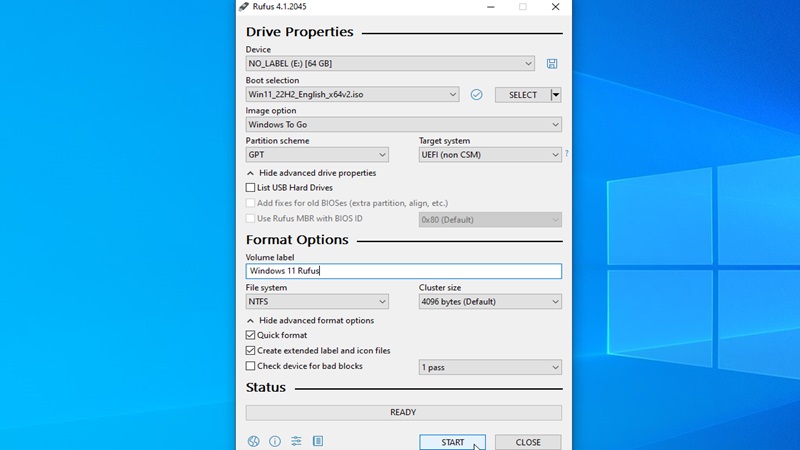Click the SELECT button for boot image
Viewport: 800px width, 450px height.
(522, 95)
